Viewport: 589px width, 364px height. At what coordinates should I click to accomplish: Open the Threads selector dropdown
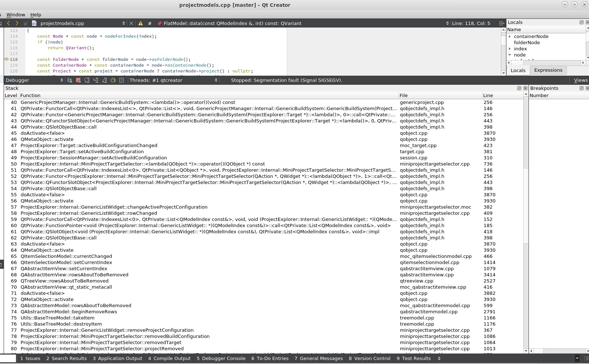pyautogui.click(x=174, y=80)
